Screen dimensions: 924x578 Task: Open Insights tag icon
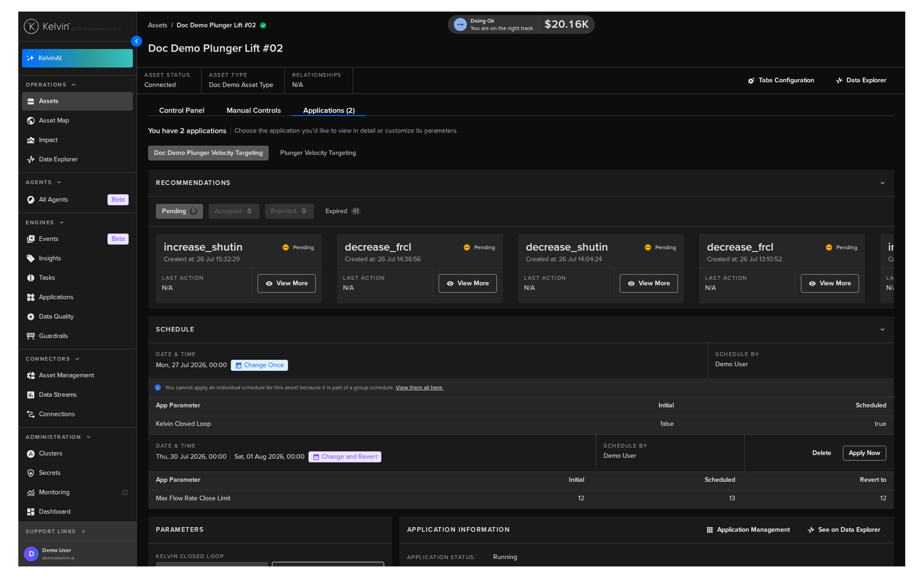point(31,259)
